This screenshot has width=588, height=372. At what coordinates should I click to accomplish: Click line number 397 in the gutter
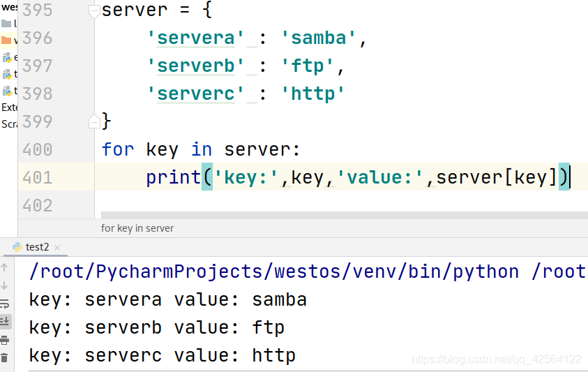tap(37, 66)
